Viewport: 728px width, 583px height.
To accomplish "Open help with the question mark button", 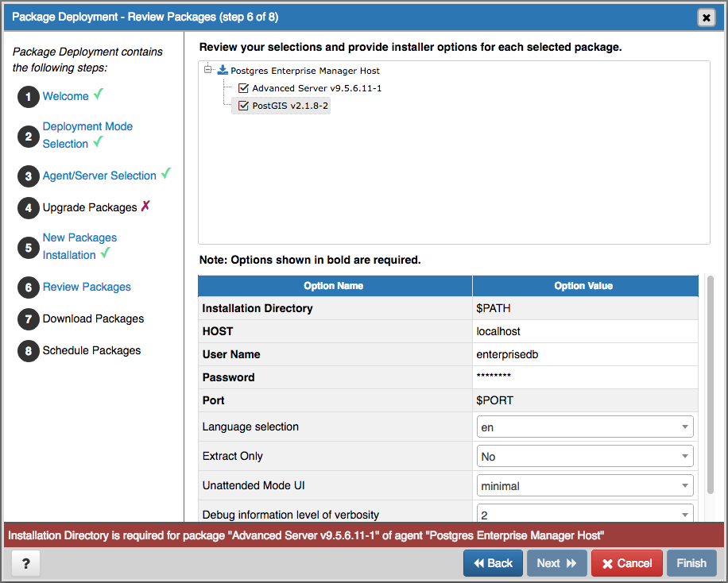I will point(25,563).
